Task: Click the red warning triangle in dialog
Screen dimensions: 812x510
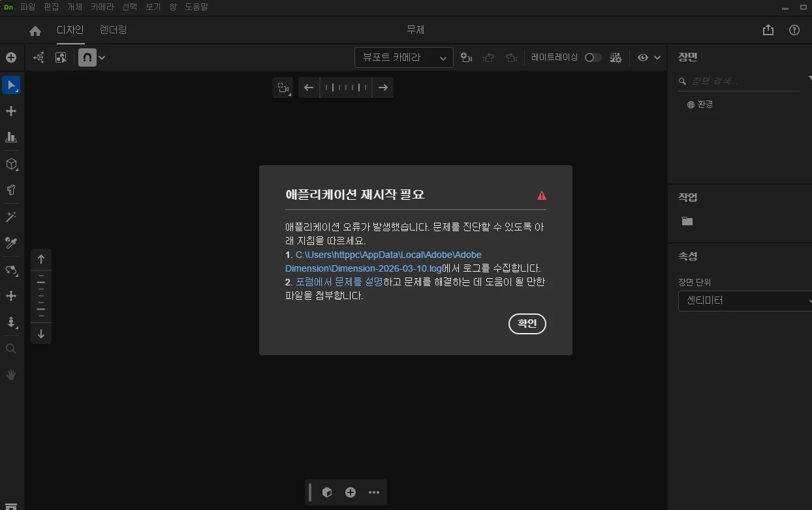Action: tap(542, 195)
